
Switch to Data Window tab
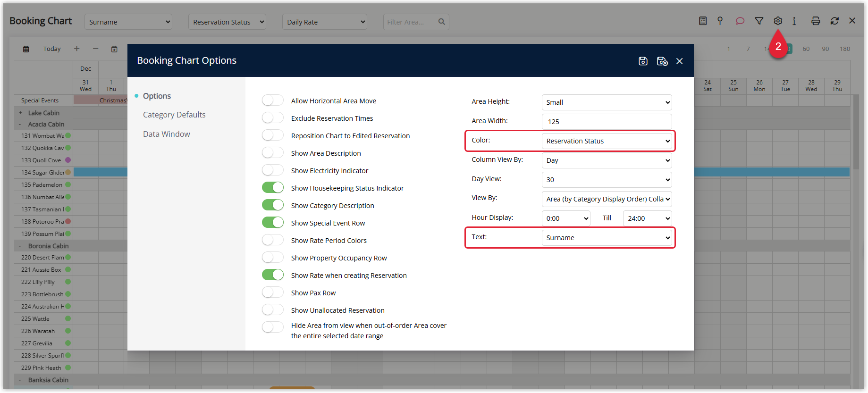166,134
